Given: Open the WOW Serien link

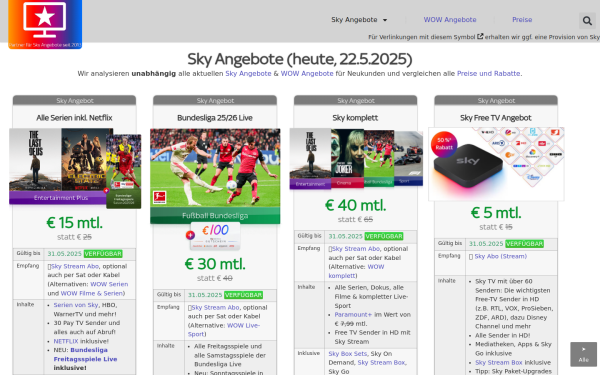Looking at the screenshot, I should pyautogui.click(x=109, y=284).
